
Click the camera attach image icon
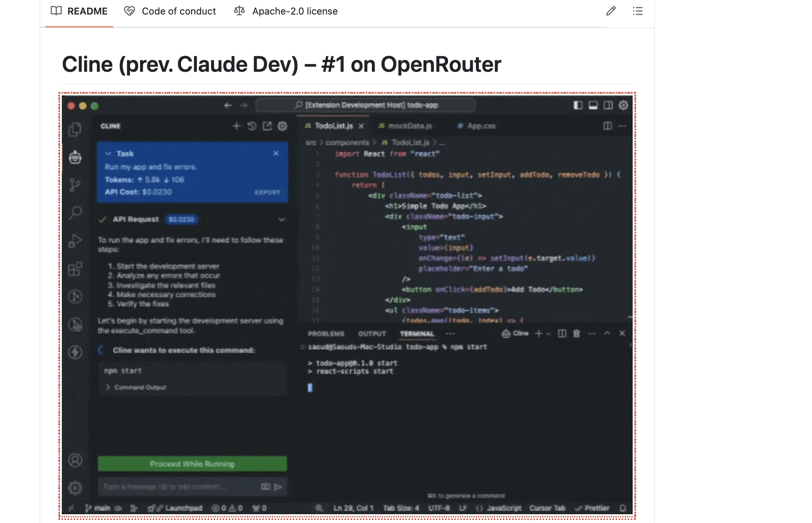(x=266, y=486)
